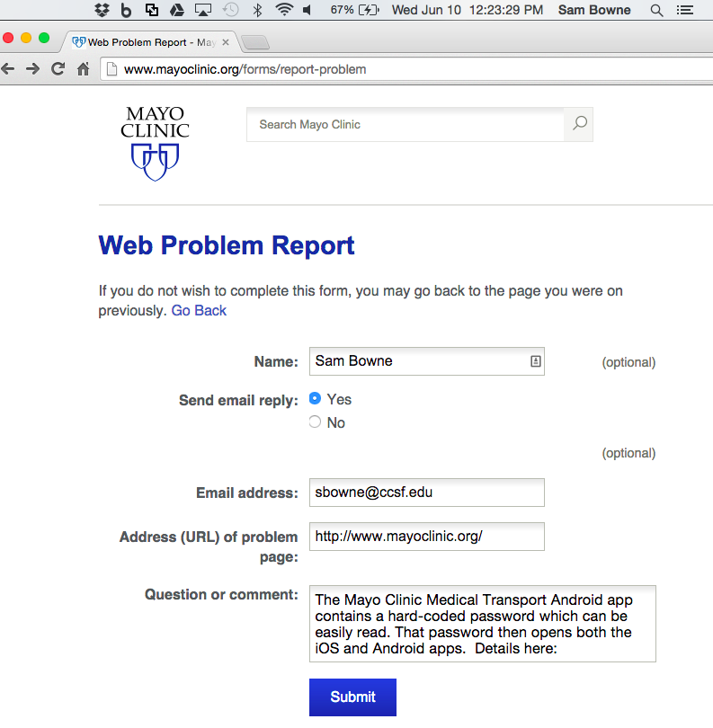Open Notification Center list icon

684,10
